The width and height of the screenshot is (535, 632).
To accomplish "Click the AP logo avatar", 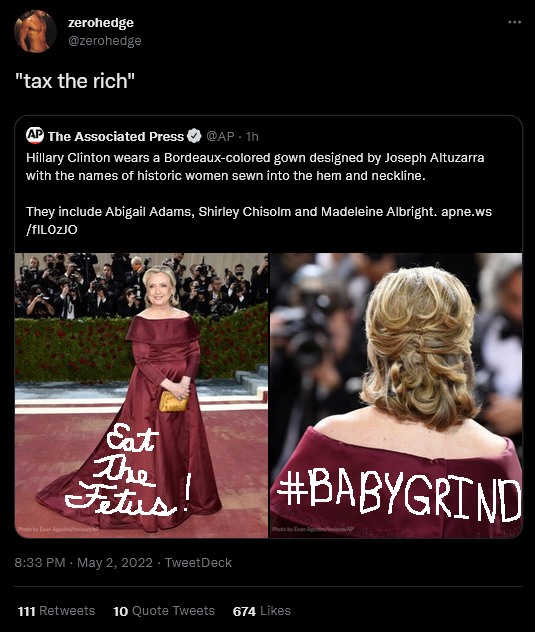I will [x=35, y=136].
